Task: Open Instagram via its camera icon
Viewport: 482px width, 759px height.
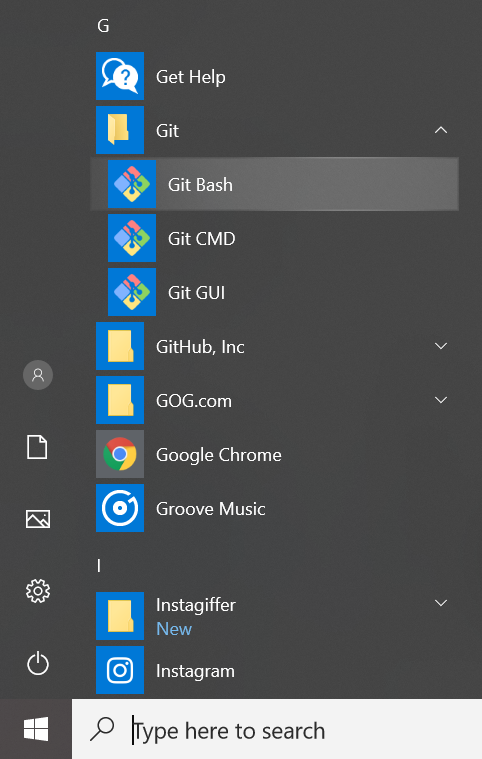Action: point(120,670)
